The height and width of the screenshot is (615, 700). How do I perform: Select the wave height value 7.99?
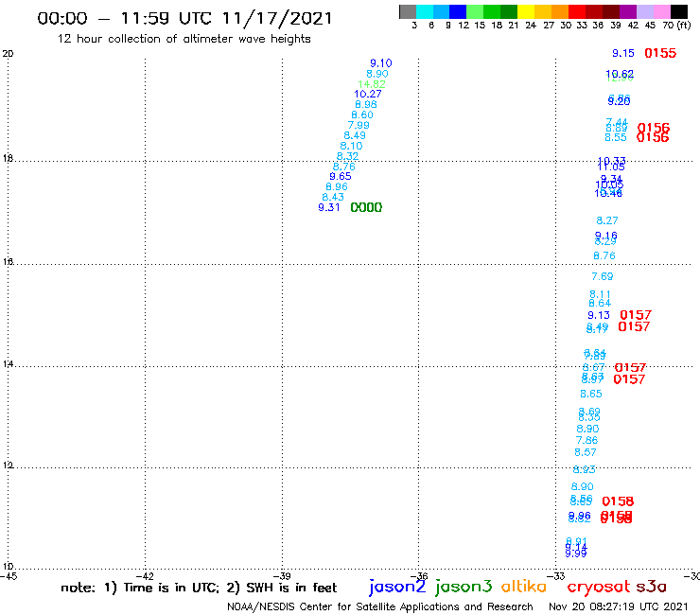coord(359,125)
